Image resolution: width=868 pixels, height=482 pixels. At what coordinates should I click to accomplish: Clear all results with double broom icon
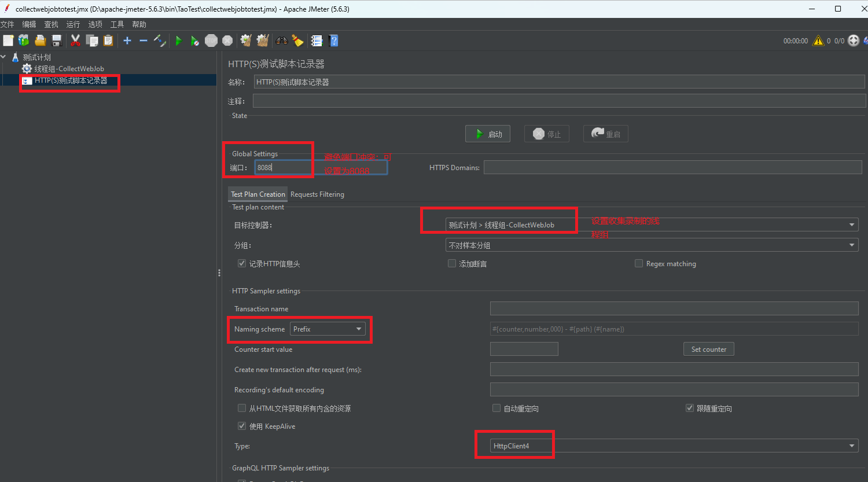(263, 41)
